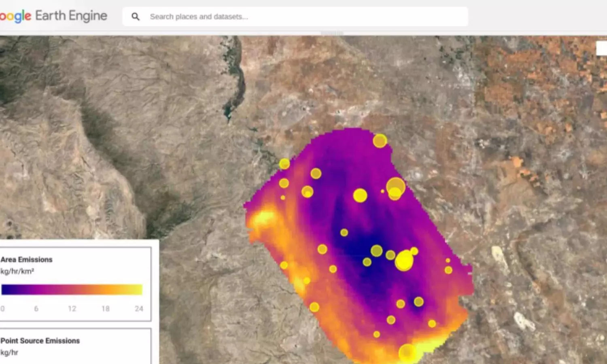The height and width of the screenshot is (364, 607).
Task: Select the overlapping pair of large yellow markers
Action: click(x=395, y=189)
